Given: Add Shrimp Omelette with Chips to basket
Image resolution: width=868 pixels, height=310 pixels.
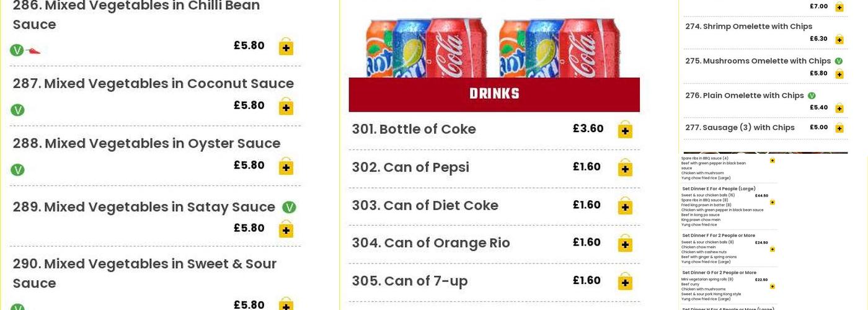Looking at the screenshot, I should pyautogui.click(x=839, y=40).
